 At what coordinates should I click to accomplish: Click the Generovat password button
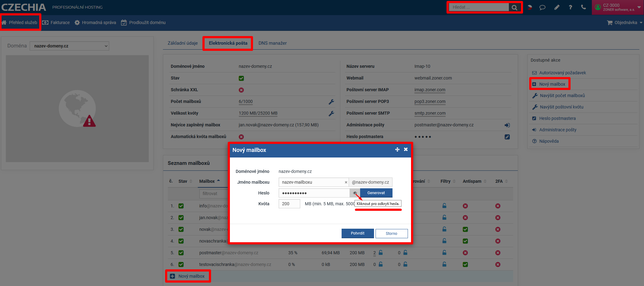point(376,193)
